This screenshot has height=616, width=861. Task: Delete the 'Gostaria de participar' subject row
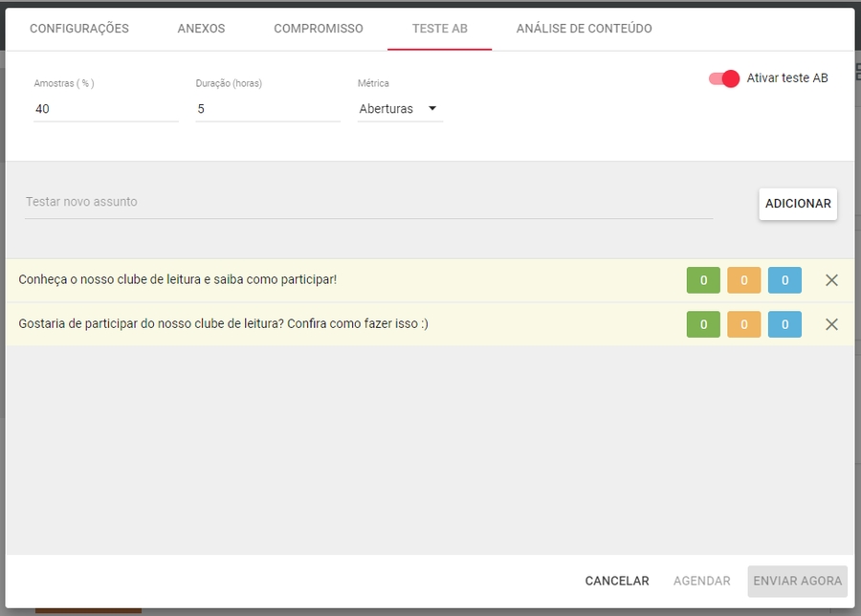[x=831, y=324]
